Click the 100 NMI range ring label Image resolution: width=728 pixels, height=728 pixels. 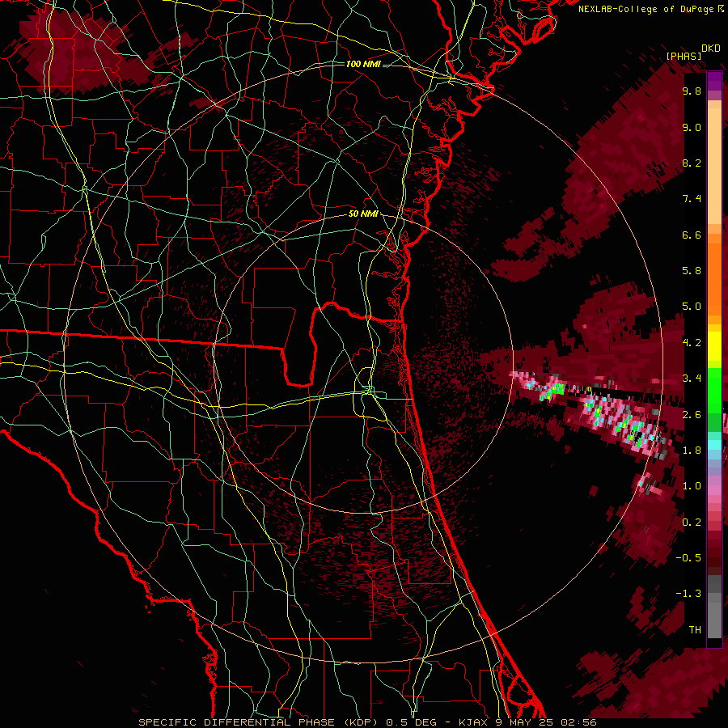click(x=363, y=64)
